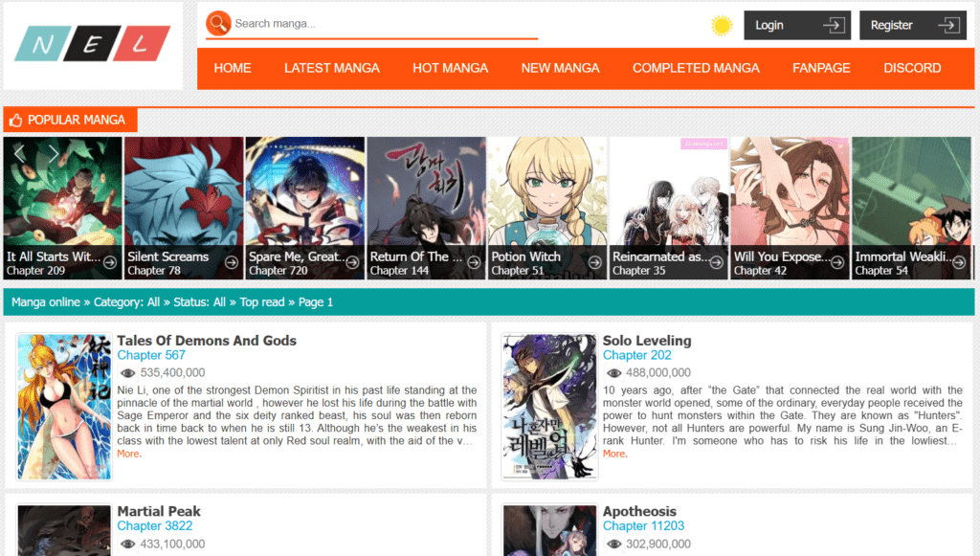This screenshot has height=556, width=980.
Task: Open the HOME menu item
Action: pyautogui.click(x=233, y=68)
